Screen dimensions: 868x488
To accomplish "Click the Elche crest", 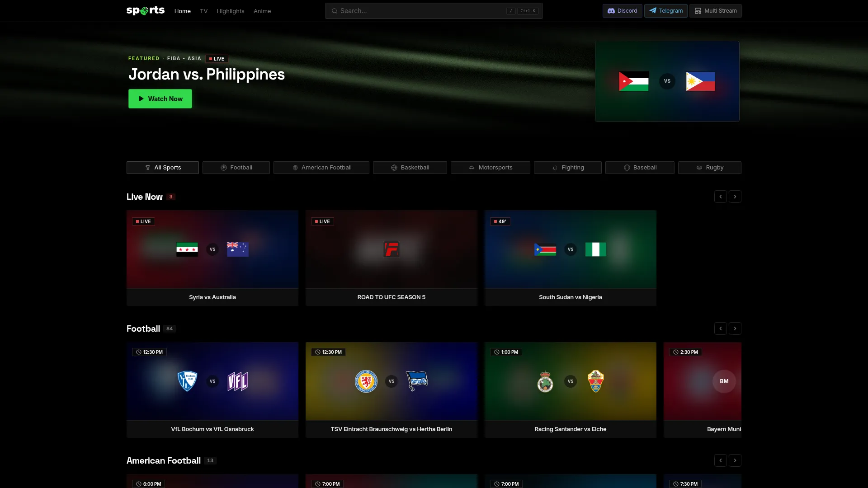I will tap(596, 381).
